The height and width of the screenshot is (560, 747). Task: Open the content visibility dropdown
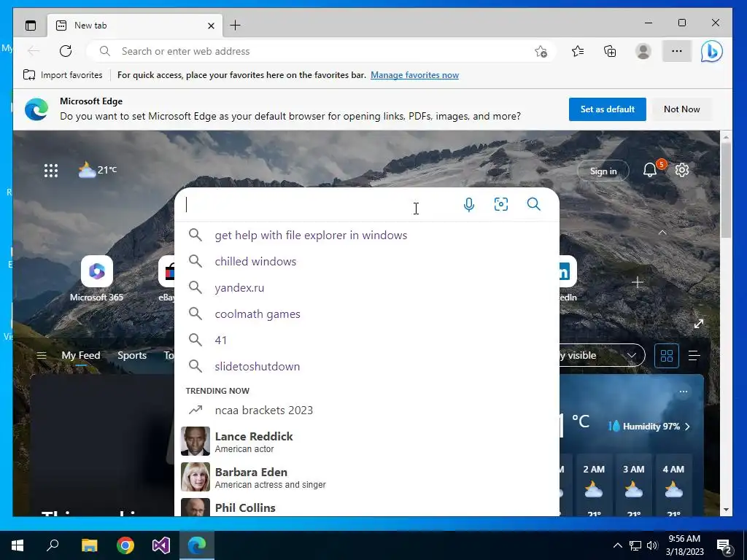pos(602,355)
